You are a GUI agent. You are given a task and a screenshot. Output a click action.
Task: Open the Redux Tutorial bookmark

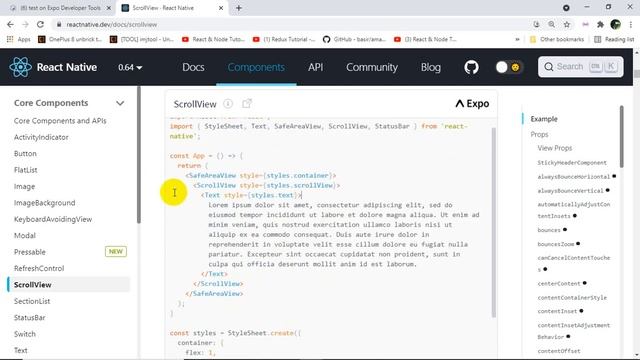(284, 39)
